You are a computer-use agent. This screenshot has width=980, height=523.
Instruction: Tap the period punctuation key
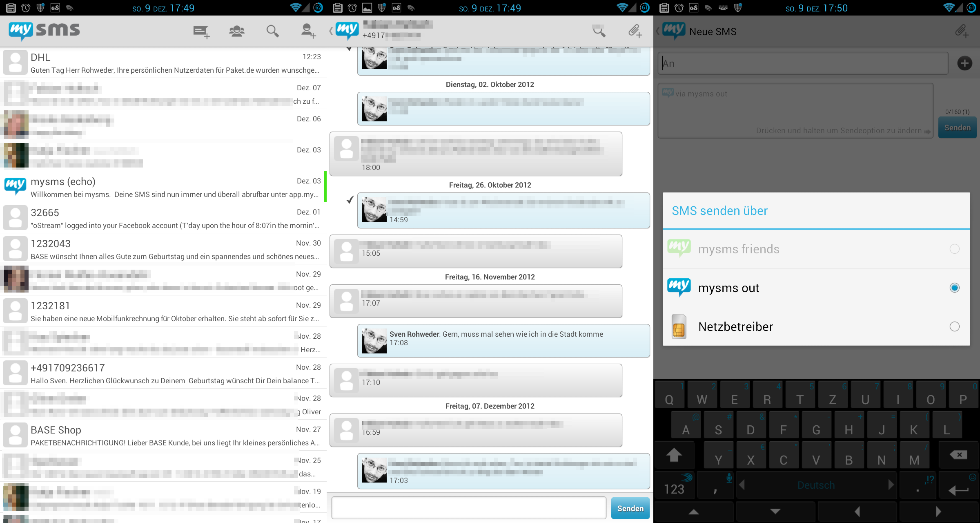coord(918,485)
